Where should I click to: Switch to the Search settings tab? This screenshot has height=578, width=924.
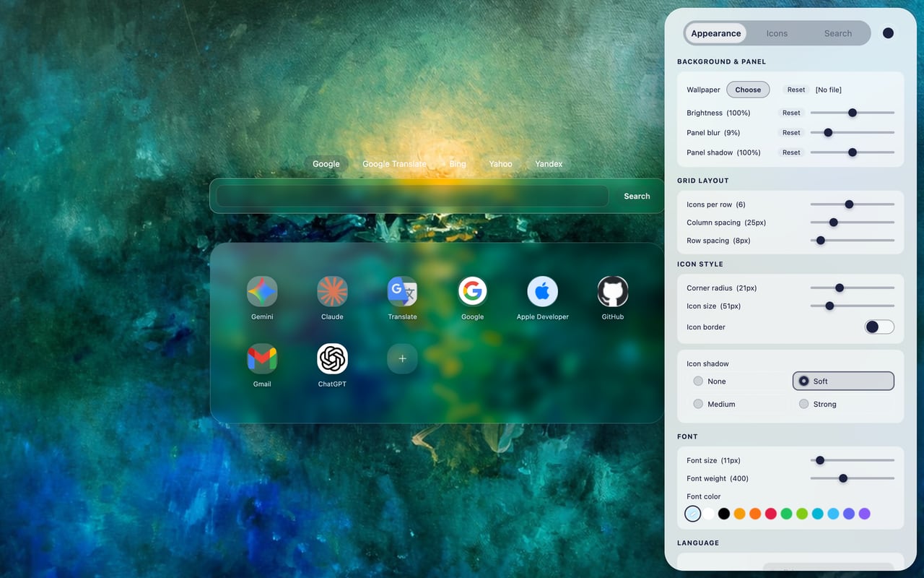tap(837, 33)
